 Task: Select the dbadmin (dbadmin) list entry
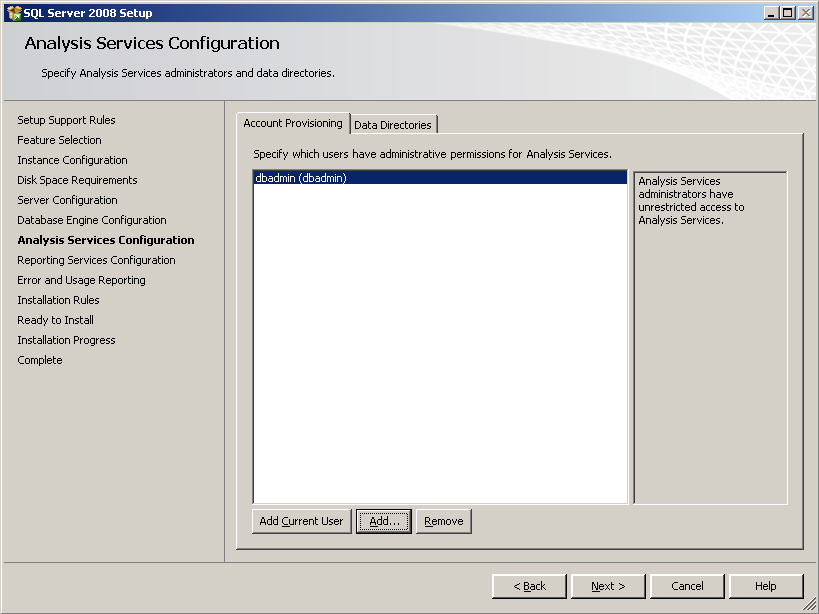(x=440, y=178)
